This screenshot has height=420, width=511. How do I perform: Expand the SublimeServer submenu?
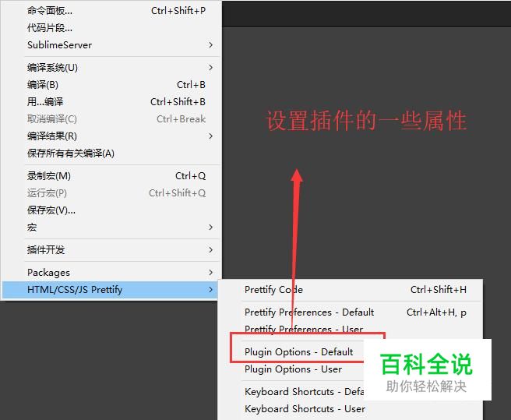point(111,44)
